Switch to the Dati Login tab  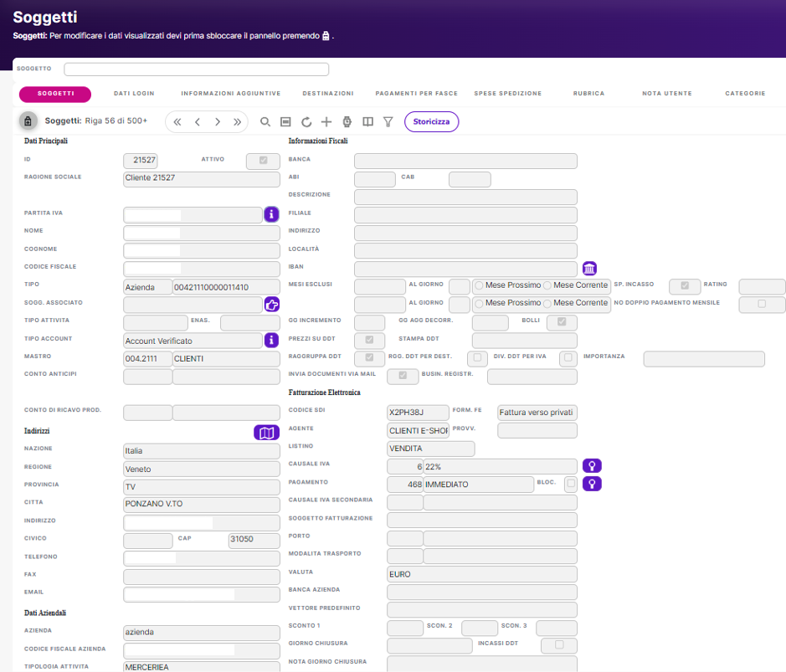coord(134,94)
